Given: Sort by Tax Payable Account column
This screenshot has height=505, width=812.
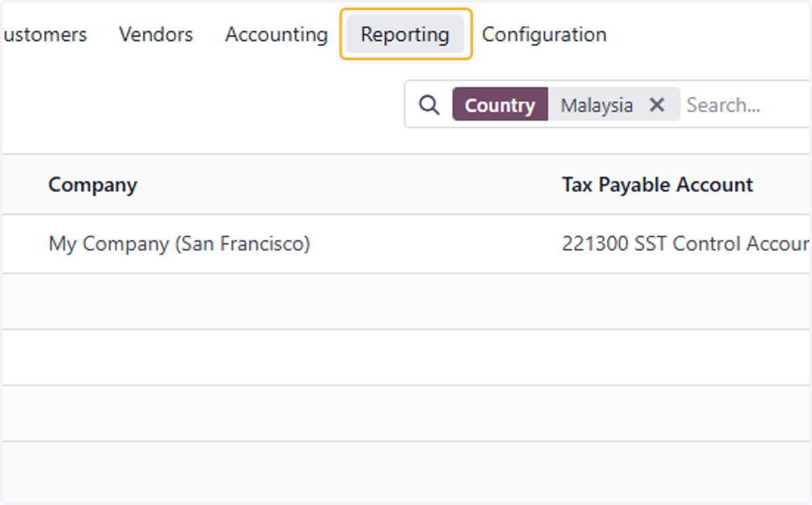Looking at the screenshot, I should [x=657, y=185].
